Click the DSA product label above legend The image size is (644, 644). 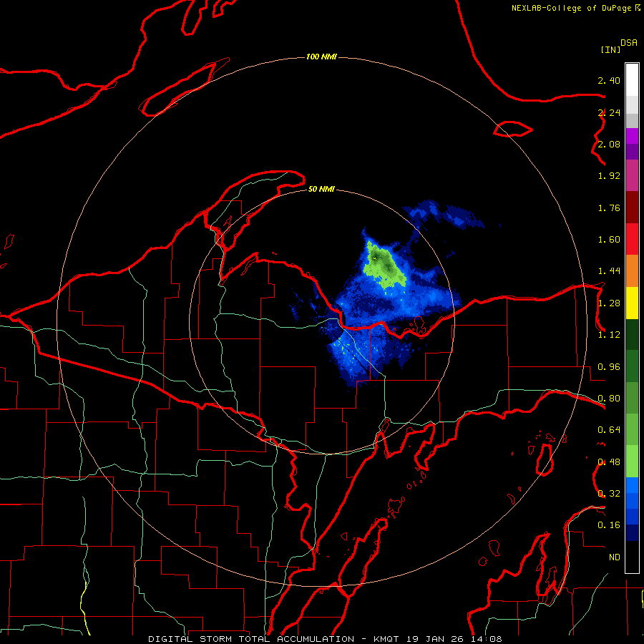629,43
